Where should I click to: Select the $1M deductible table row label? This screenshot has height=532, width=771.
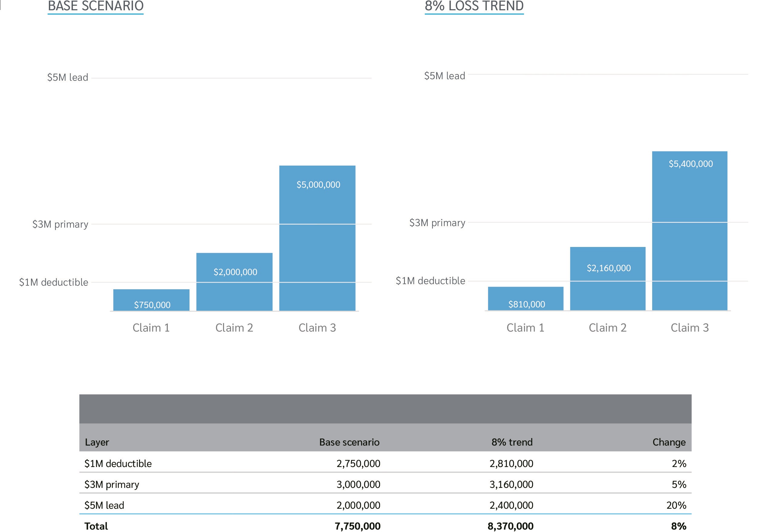point(118,463)
